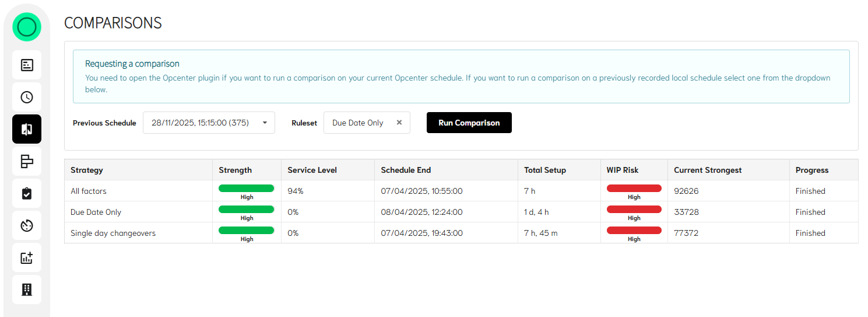Open the add chart sidebar icon

coord(27,257)
